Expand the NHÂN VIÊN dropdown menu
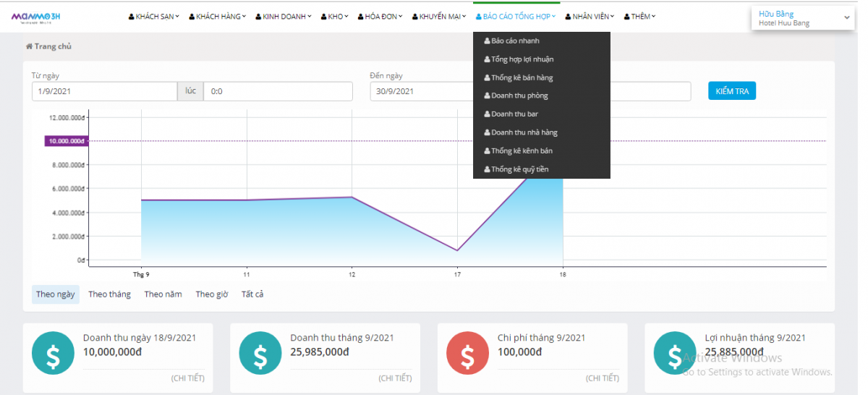Viewport: 868px width, 395px height. pos(590,17)
